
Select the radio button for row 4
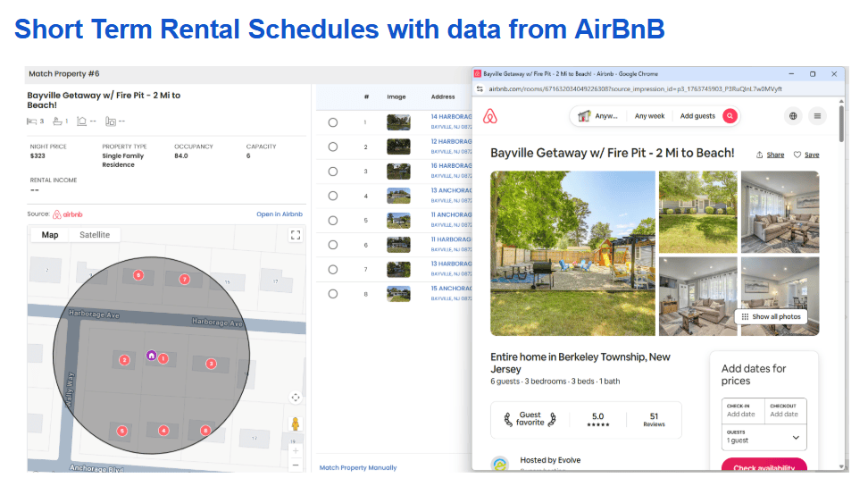tap(333, 196)
